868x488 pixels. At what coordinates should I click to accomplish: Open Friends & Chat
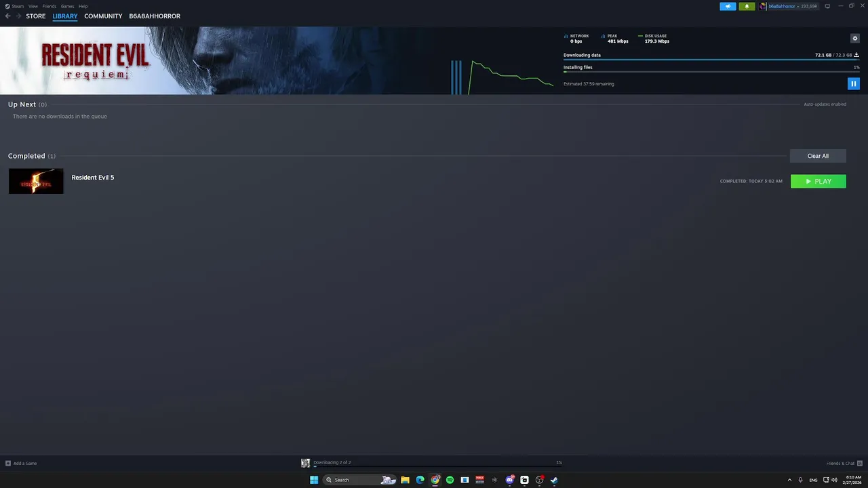pos(844,464)
